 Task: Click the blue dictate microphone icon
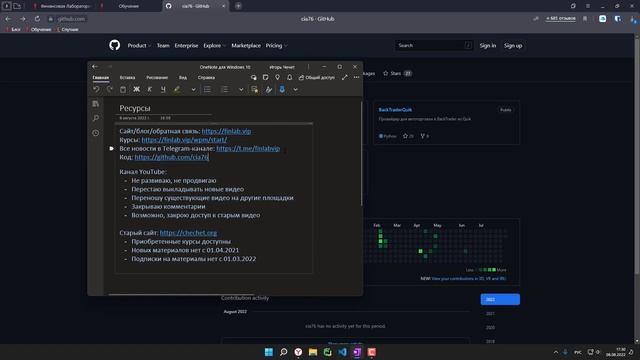coord(282,89)
